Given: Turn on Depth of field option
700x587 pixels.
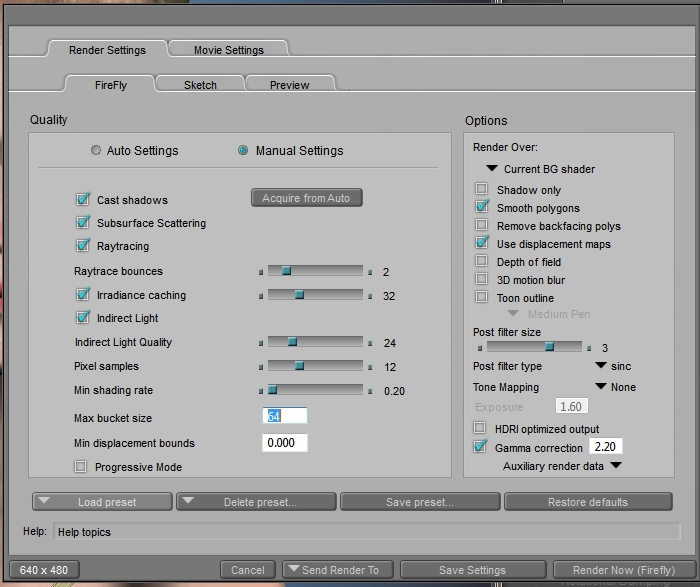Looking at the screenshot, I should point(482,262).
